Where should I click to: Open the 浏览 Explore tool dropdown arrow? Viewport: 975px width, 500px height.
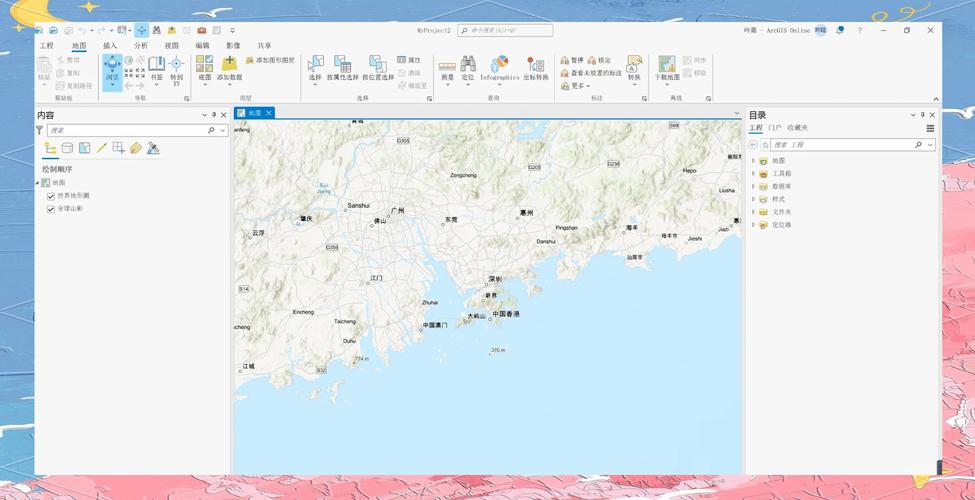112,86
